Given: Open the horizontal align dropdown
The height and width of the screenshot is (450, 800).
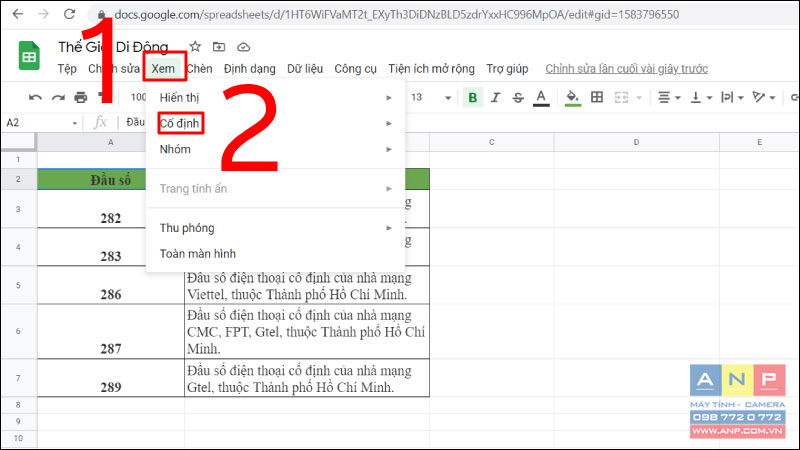Looking at the screenshot, I should coord(669,97).
